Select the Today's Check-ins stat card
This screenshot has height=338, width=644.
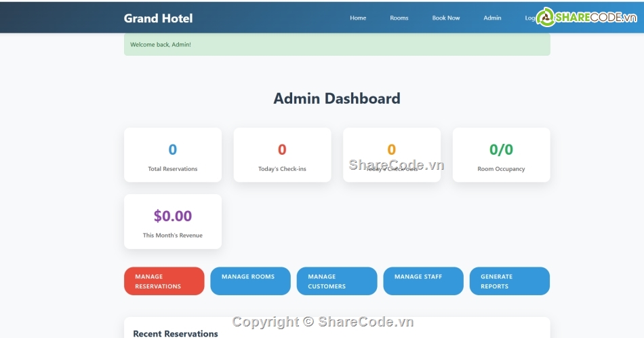click(x=282, y=155)
